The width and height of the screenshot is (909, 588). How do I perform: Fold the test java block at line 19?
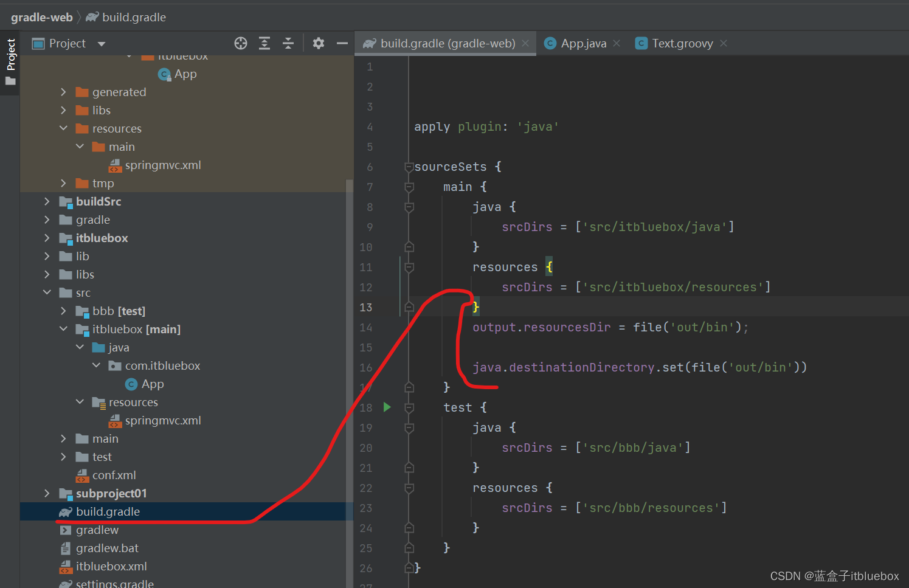(x=409, y=427)
